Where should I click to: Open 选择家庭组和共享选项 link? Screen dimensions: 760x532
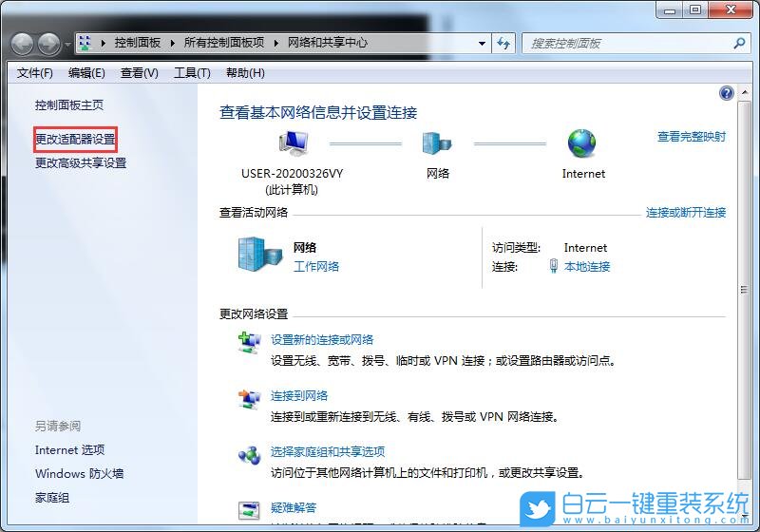tap(328, 452)
